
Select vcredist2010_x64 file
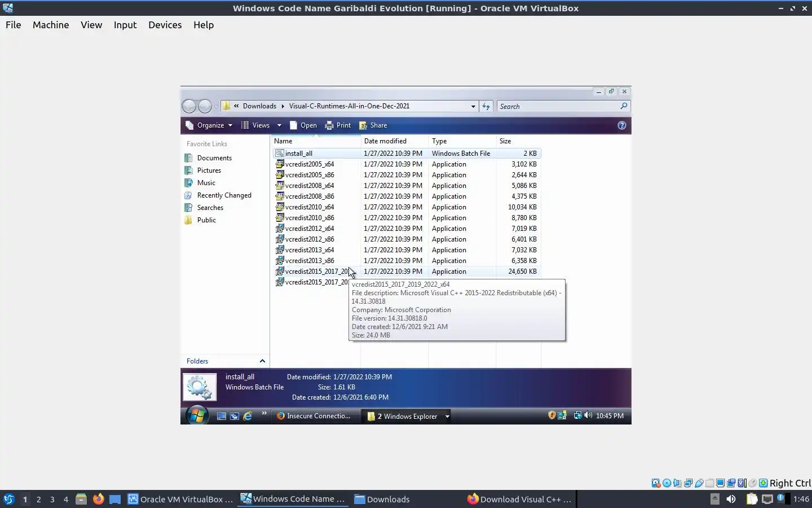coord(407,207)
